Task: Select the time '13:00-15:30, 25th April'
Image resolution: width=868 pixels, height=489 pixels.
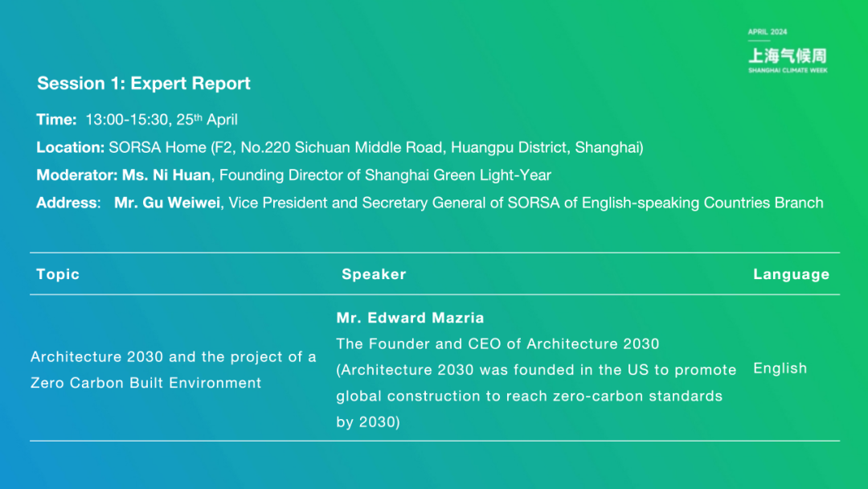Action: coord(162,119)
